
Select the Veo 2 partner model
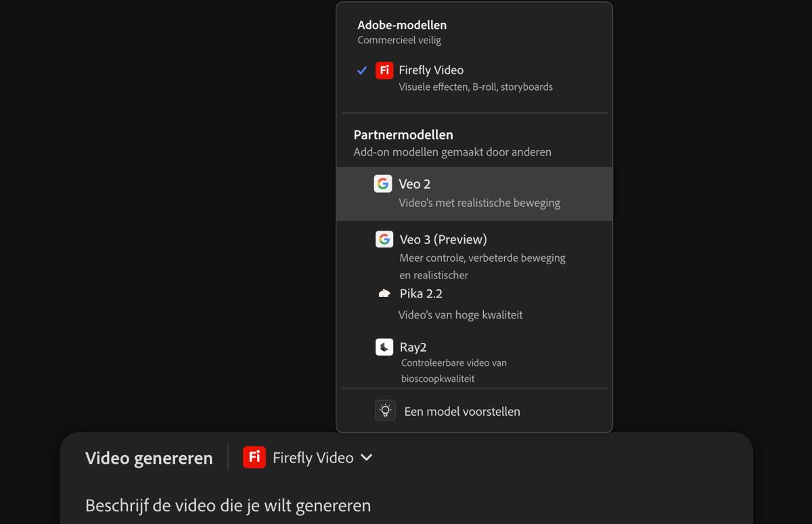pyautogui.click(x=474, y=193)
